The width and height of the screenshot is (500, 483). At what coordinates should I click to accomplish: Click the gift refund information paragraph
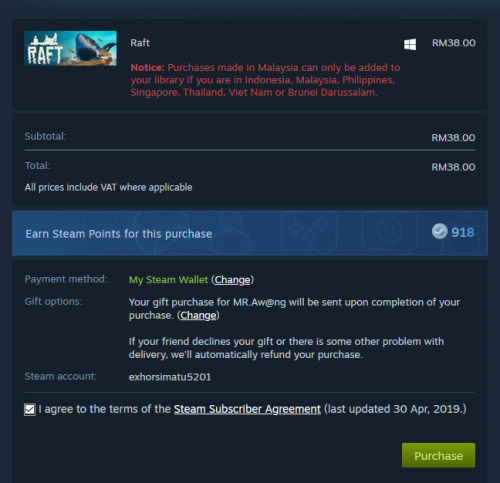click(x=286, y=348)
